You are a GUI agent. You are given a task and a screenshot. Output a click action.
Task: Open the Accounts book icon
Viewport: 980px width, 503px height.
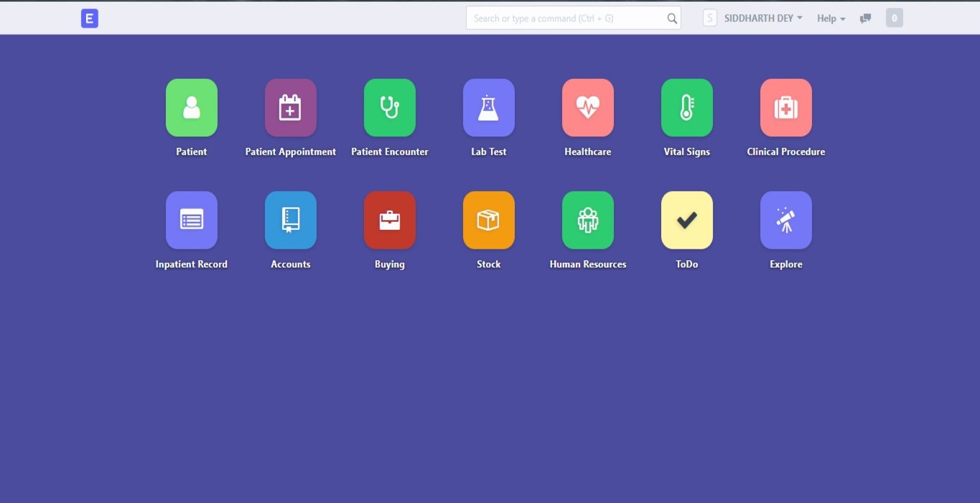(290, 220)
